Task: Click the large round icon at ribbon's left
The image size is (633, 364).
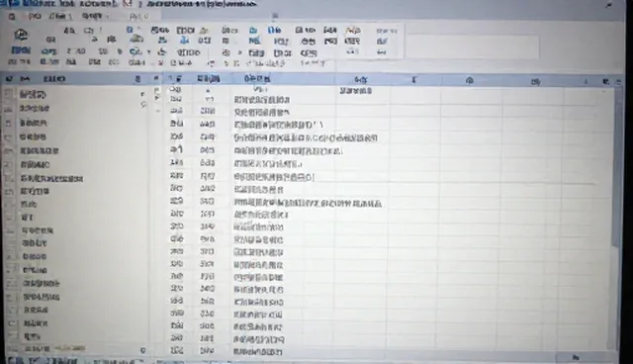Action: (x=21, y=35)
